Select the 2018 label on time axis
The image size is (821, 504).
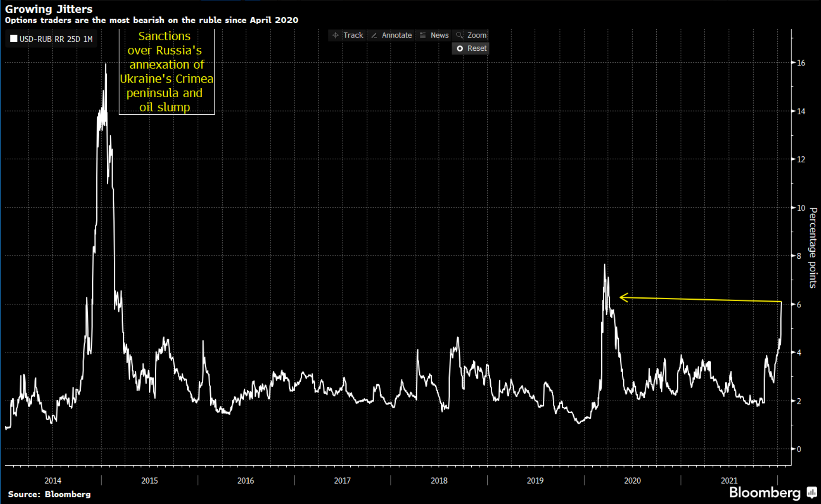point(439,481)
